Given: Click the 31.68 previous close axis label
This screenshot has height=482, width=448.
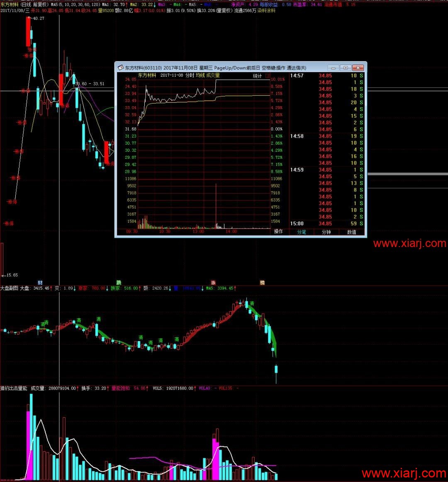Looking at the screenshot, I should (131, 129).
